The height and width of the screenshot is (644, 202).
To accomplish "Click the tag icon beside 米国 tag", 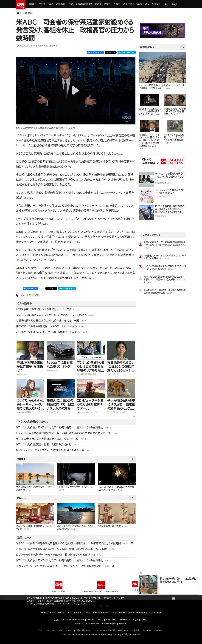I will click(x=17, y=295).
